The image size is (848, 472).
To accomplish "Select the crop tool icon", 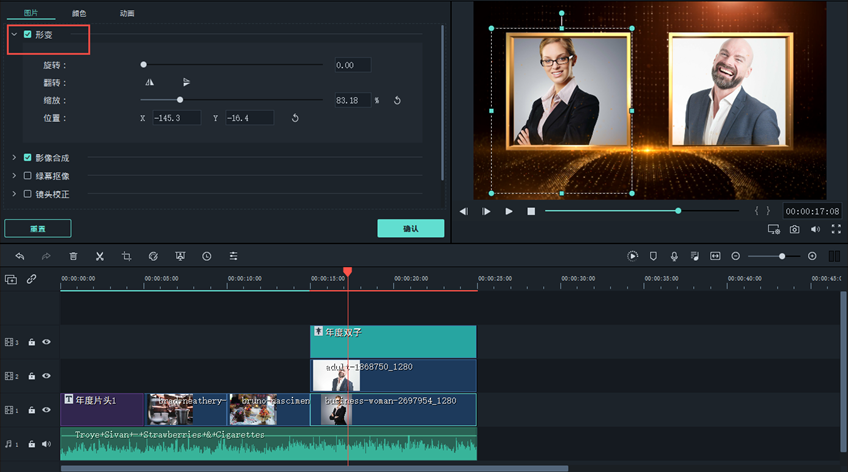I will (127, 256).
